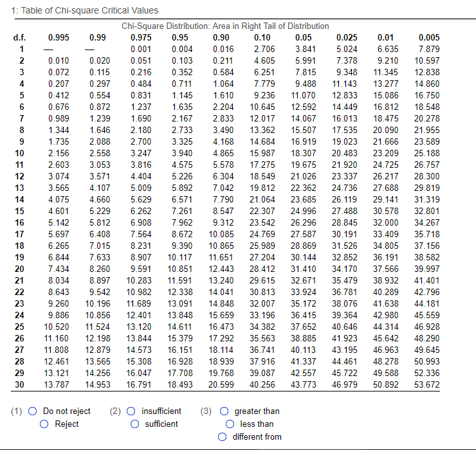This screenshot has width=476, height=450.
Task: Choose the 'sufficient' radio button
Action: click(x=135, y=424)
